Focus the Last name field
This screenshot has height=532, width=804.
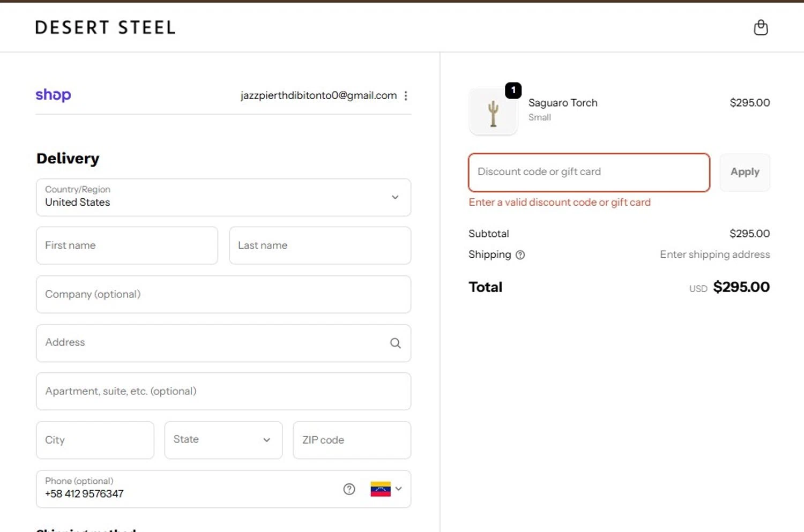coord(320,245)
